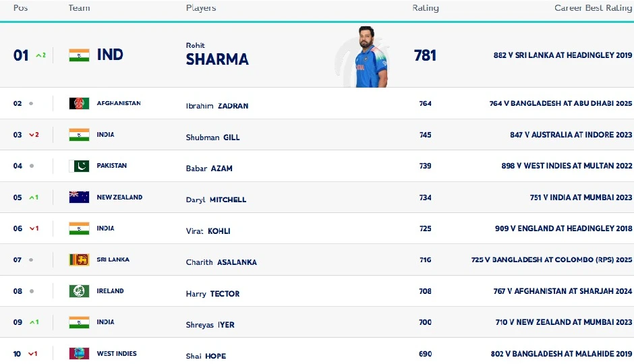
Task: Select Shai Hope's name in row 10
Action: pos(206,356)
